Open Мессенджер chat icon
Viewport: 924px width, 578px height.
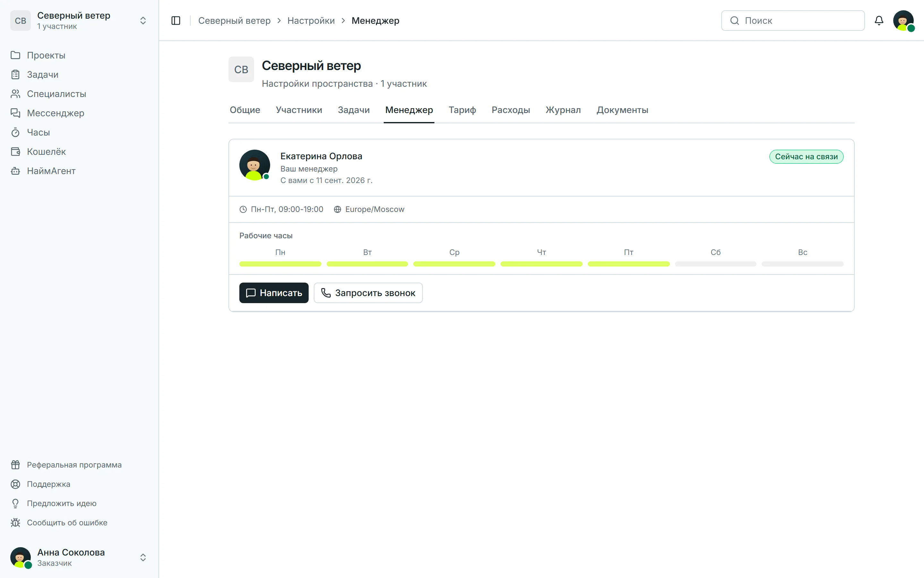(15, 113)
